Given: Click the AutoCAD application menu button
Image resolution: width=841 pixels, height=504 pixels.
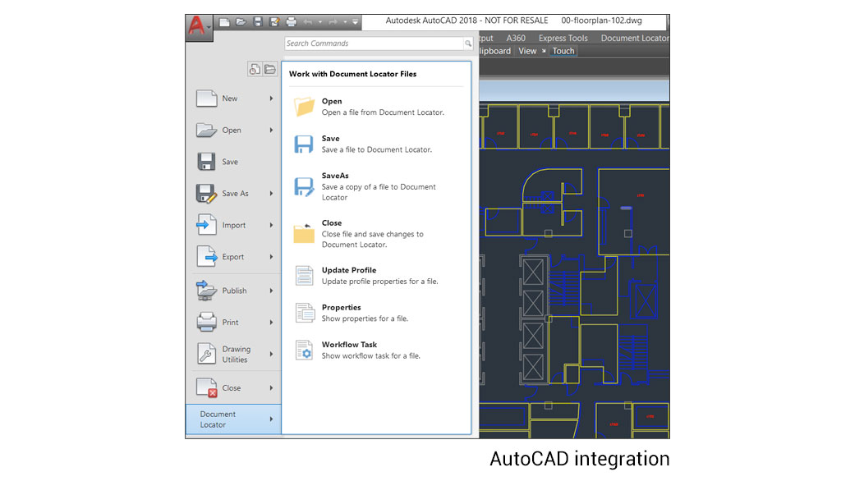Looking at the screenshot, I should (x=199, y=27).
